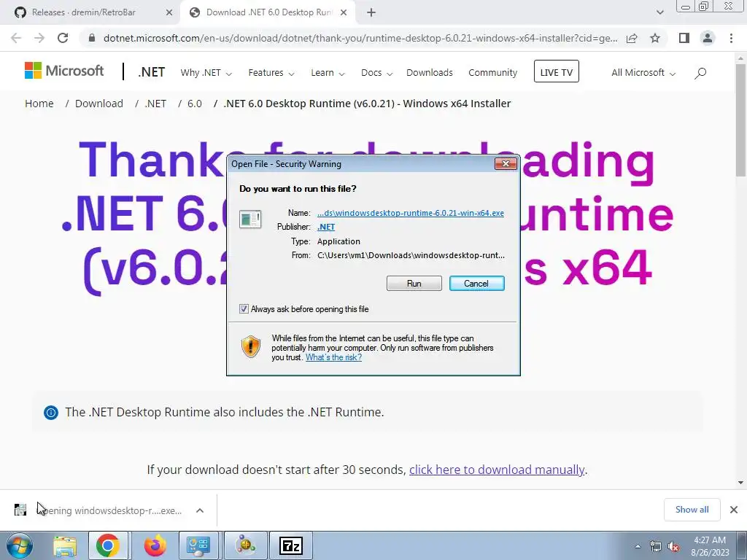This screenshot has width=747, height=560.
Task: Click the shield warning icon in dialog
Action: [x=251, y=346]
